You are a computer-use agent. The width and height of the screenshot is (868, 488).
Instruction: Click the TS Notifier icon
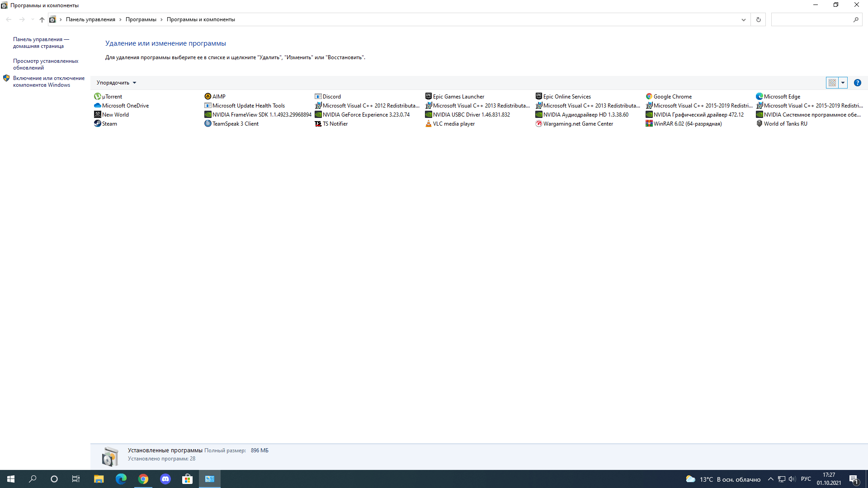[x=318, y=123]
